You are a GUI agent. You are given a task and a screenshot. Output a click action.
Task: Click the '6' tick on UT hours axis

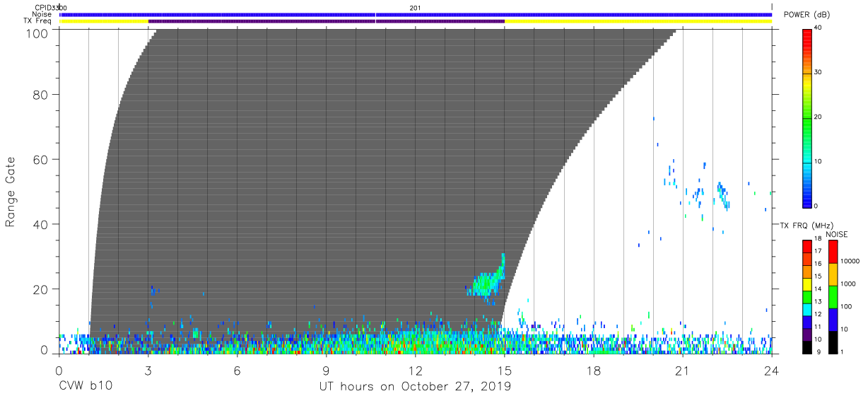(x=237, y=371)
